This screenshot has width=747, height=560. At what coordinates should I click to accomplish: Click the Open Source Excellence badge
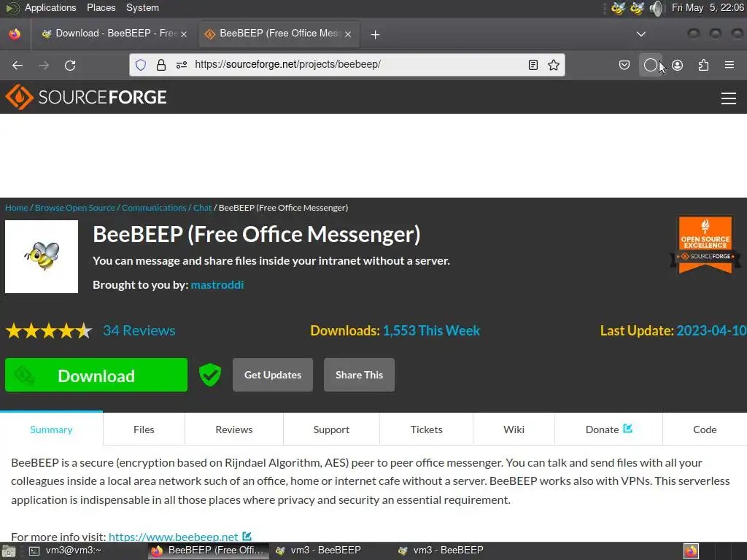click(x=705, y=245)
